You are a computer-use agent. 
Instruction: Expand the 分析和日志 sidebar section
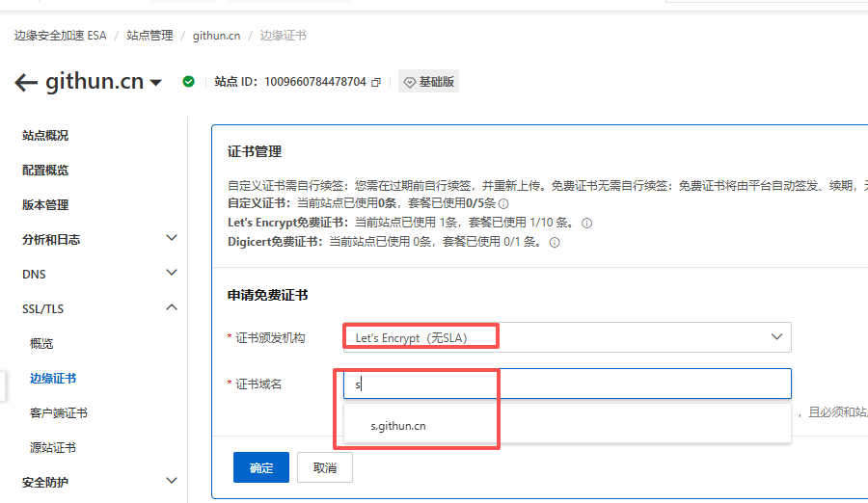pos(172,238)
